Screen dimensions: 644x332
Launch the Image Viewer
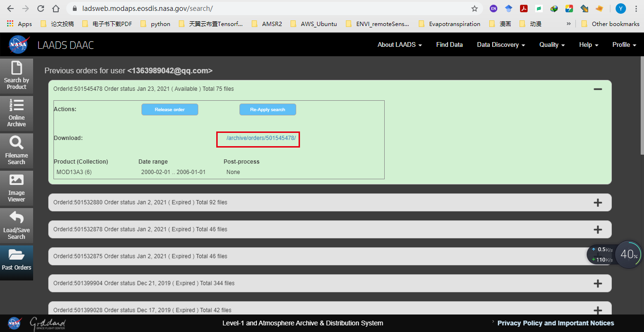point(17,188)
